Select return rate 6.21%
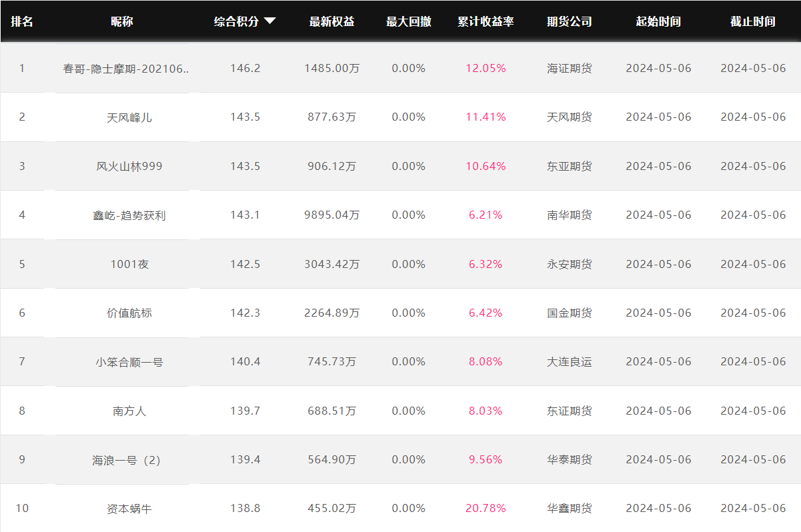The width and height of the screenshot is (801, 532). point(486,215)
